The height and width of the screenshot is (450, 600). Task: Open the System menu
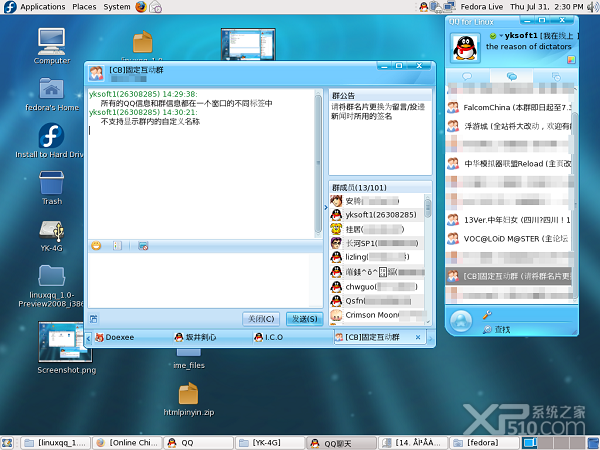tap(117, 7)
